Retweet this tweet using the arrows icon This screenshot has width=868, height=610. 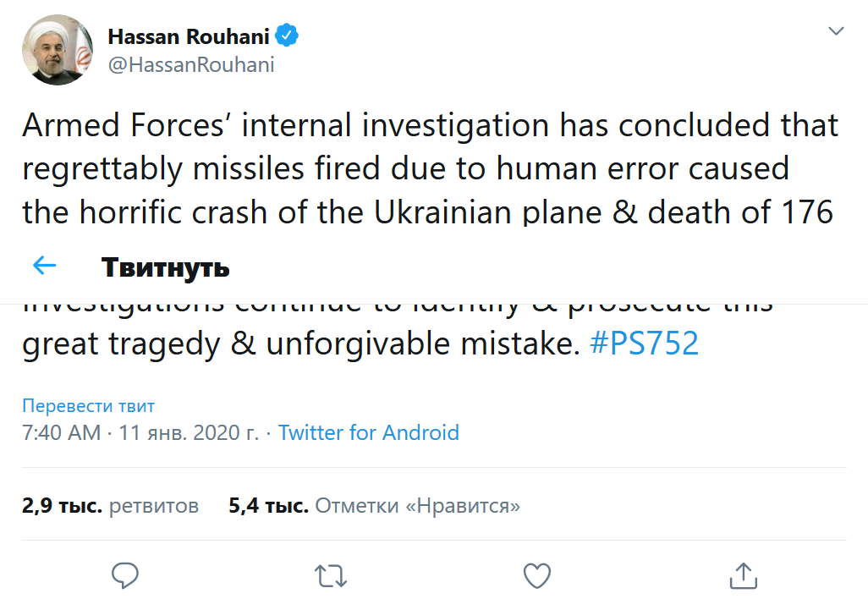(331, 576)
